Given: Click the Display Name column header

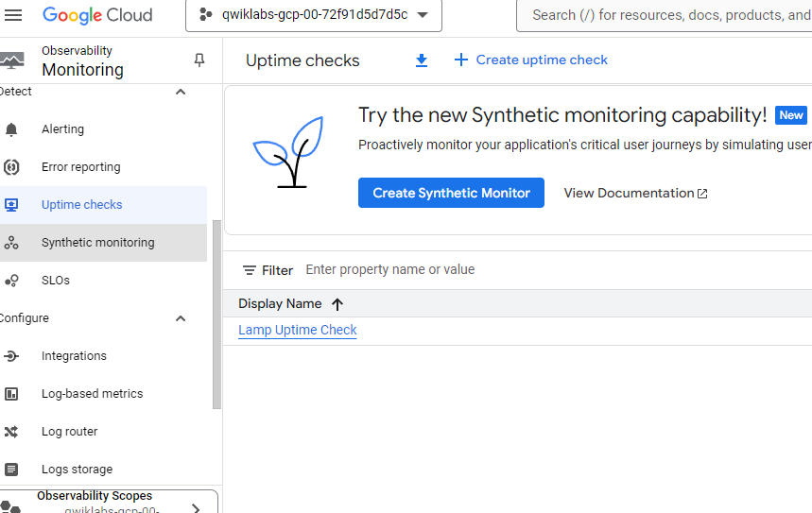Looking at the screenshot, I should pyautogui.click(x=280, y=304).
